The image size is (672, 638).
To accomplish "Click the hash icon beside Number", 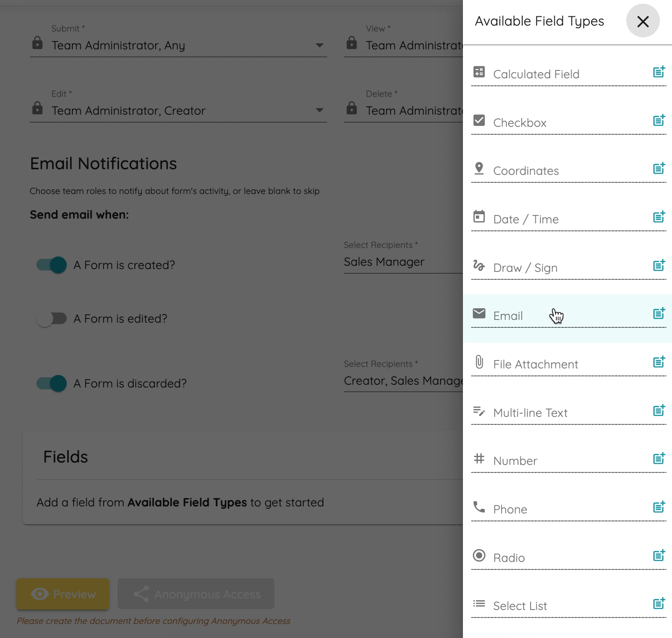I will click(x=479, y=458).
